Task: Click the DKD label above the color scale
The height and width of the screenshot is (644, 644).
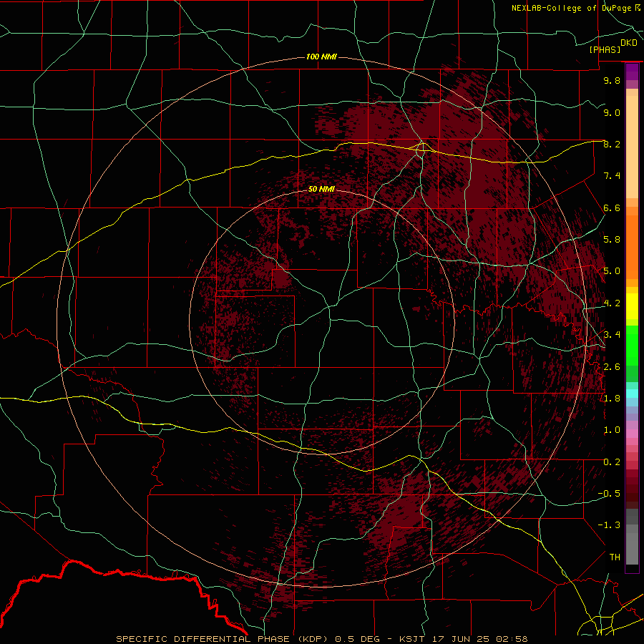Action: pyautogui.click(x=629, y=43)
